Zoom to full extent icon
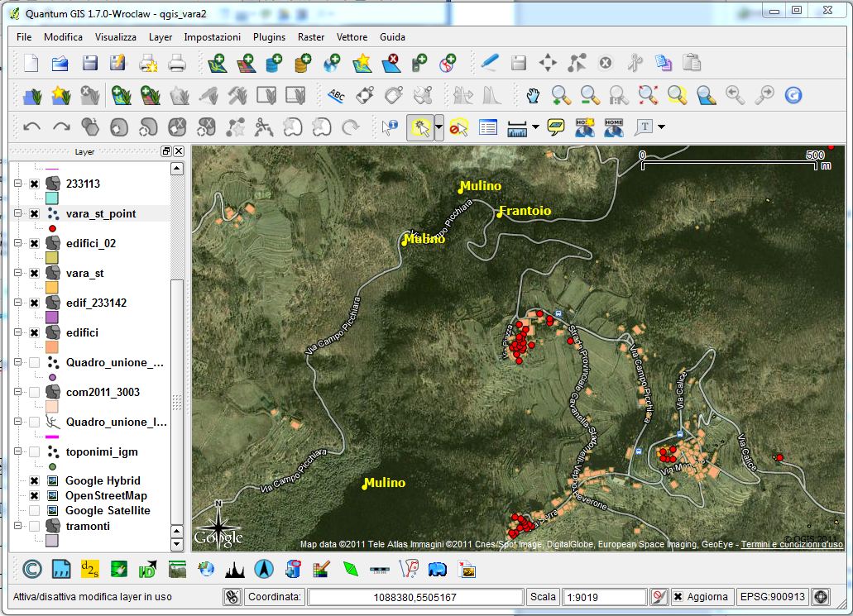Image resolution: width=853 pixels, height=616 pixels. point(648,96)
